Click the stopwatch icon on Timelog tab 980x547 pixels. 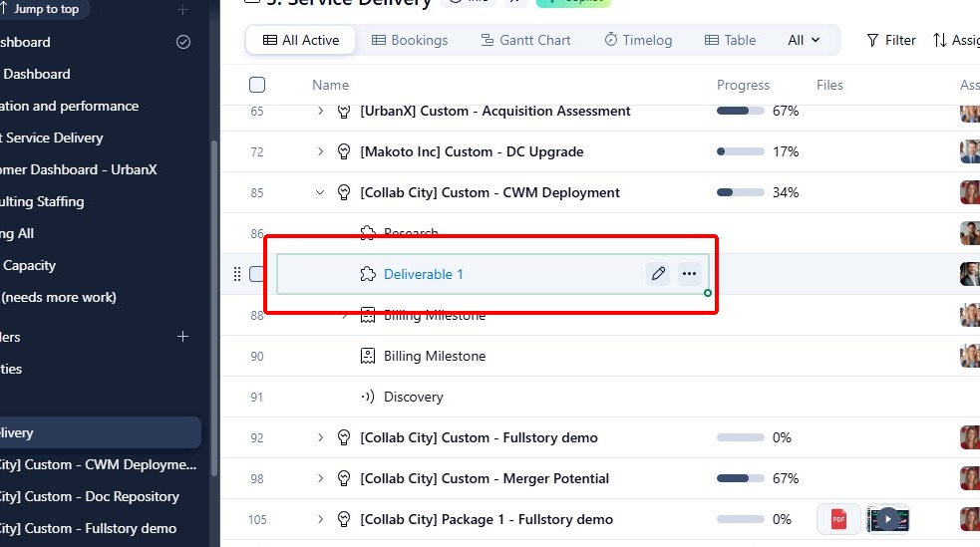[x=610, y=39]
